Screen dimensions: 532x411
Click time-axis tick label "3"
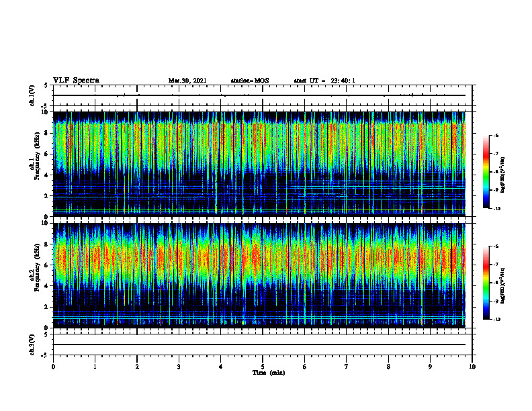pyautogui.click(x=179, y=367)
